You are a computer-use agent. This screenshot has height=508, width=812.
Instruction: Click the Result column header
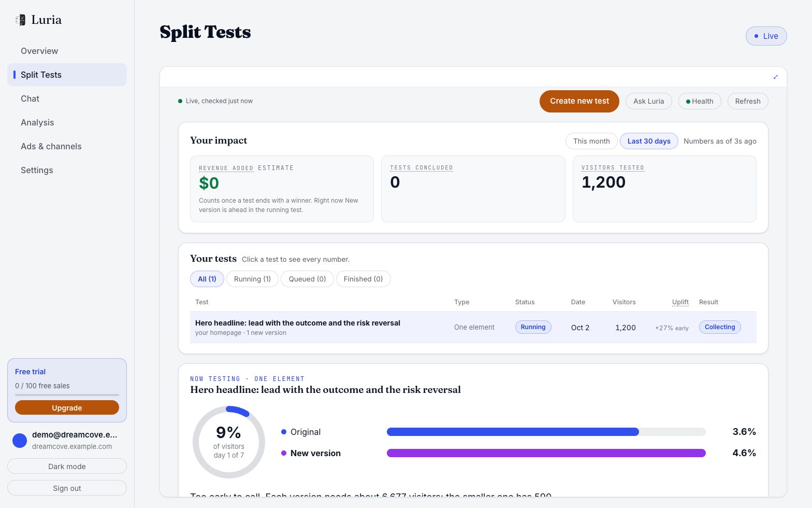pos(708,302)
